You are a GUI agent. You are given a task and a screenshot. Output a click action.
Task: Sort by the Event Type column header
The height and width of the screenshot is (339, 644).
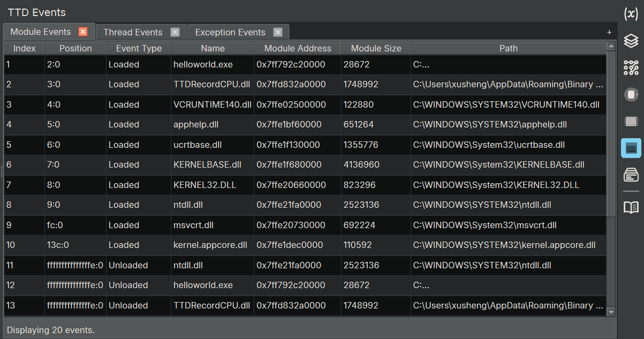point(139,48)
